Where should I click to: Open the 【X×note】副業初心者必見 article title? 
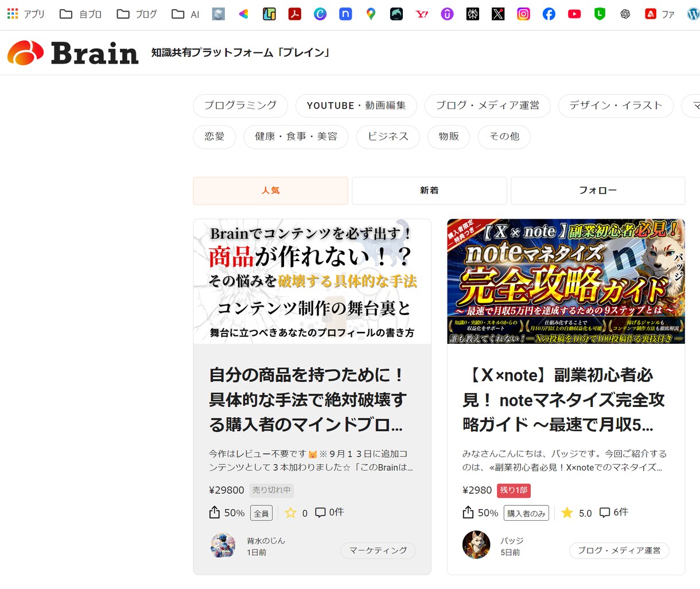pyautogui.click(x=563, y=400)
